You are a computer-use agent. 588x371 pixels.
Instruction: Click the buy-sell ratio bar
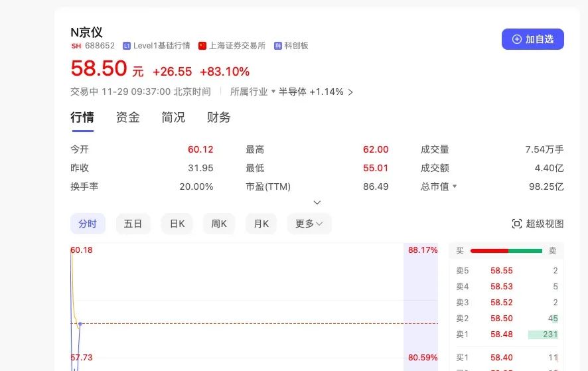click(506, 251)
